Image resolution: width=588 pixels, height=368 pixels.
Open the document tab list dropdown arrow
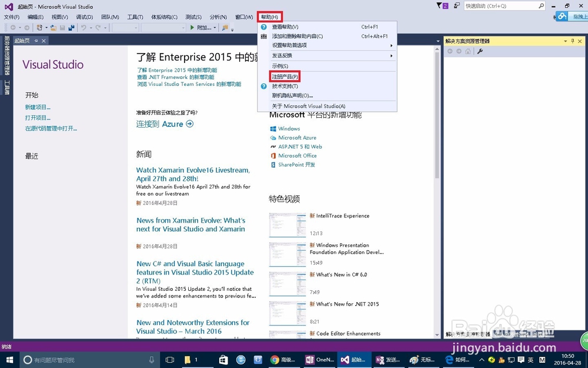coord(437,41)
